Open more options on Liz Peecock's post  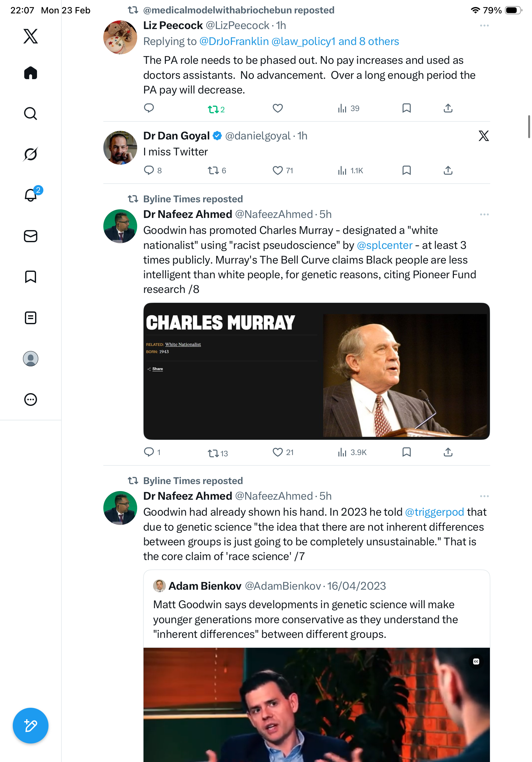(484, 26)
